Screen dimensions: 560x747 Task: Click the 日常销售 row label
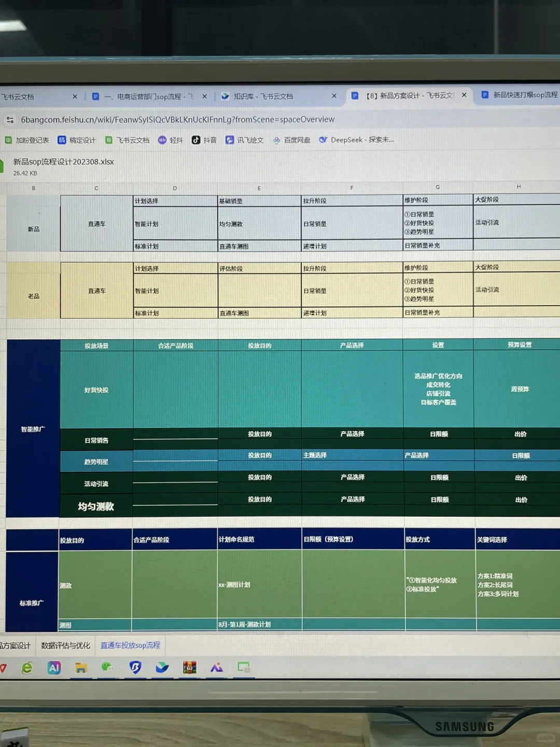tap(96, 440)
